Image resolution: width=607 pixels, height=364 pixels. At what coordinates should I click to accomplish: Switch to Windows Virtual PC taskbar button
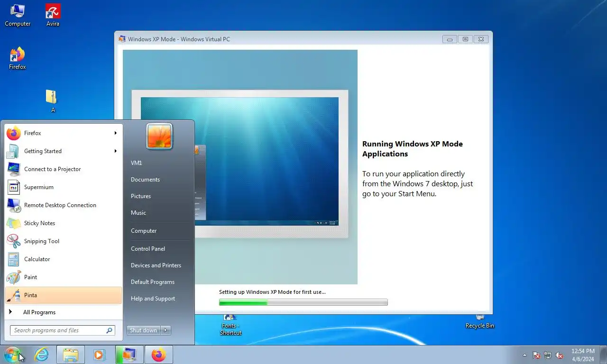coord(129,355)
